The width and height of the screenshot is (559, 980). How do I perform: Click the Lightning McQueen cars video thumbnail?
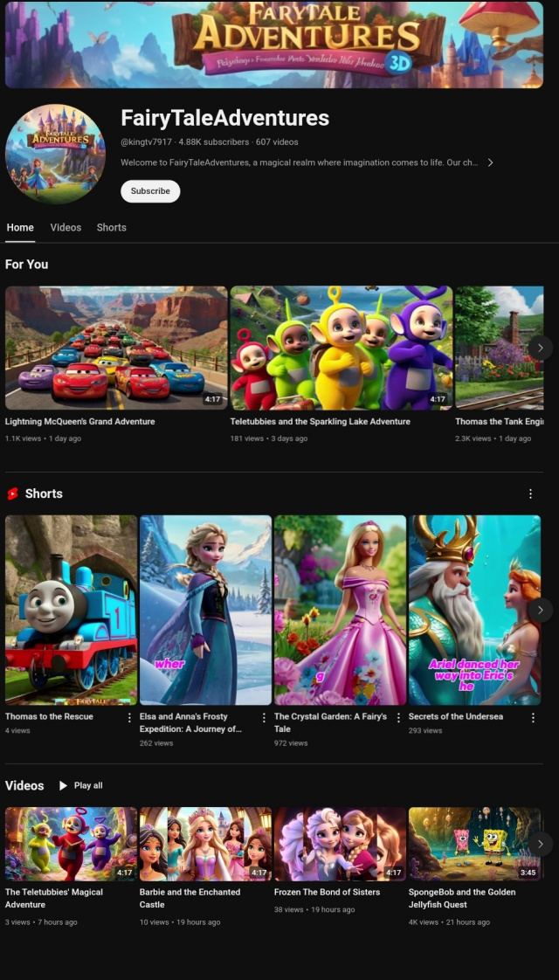coord(116,349)
